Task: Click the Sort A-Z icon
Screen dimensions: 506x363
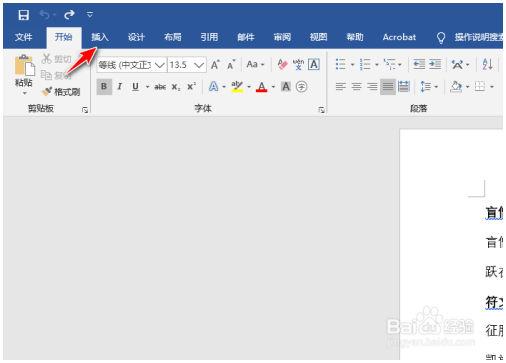Action: (487, 64)
